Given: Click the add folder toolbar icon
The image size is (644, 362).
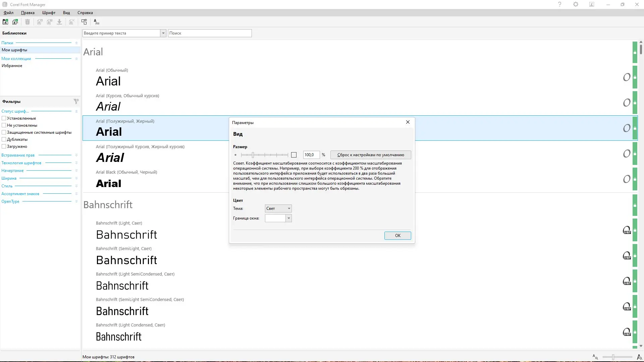Looking at the screenshot, I should (x=5, y=22).
